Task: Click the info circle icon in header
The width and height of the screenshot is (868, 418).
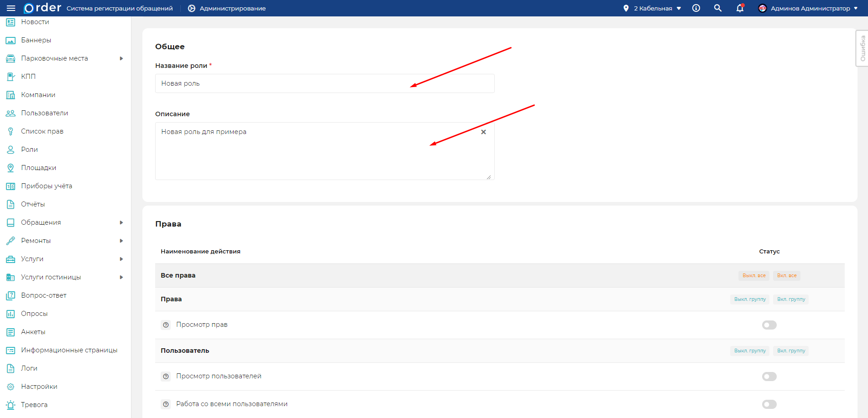Action: (x=696, y=8)
